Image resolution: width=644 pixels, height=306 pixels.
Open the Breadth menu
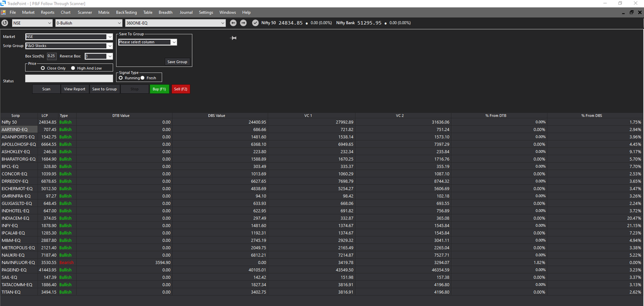pos(165,12)
